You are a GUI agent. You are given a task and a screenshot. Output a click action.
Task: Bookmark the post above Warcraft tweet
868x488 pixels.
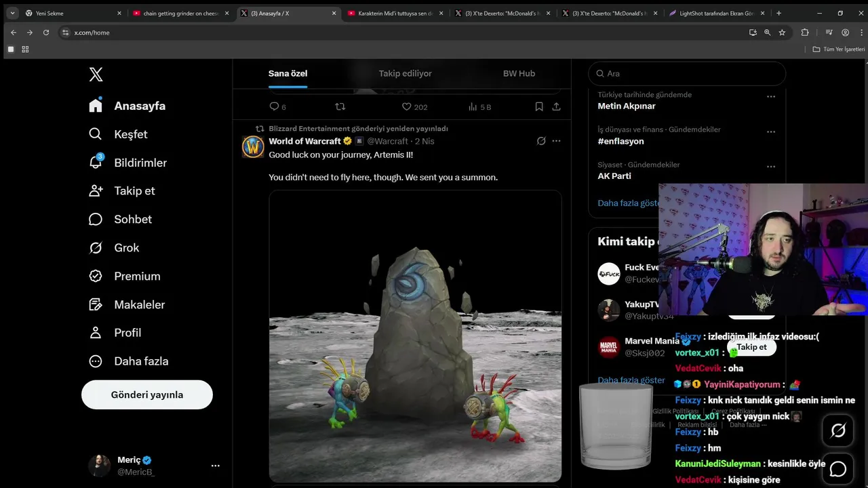click(539, 106)
